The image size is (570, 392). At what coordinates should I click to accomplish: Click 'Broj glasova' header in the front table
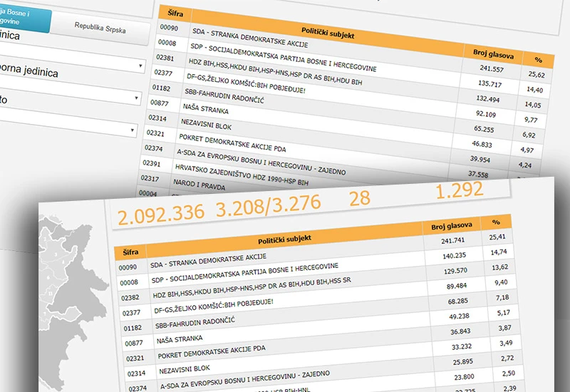[452, 226]
